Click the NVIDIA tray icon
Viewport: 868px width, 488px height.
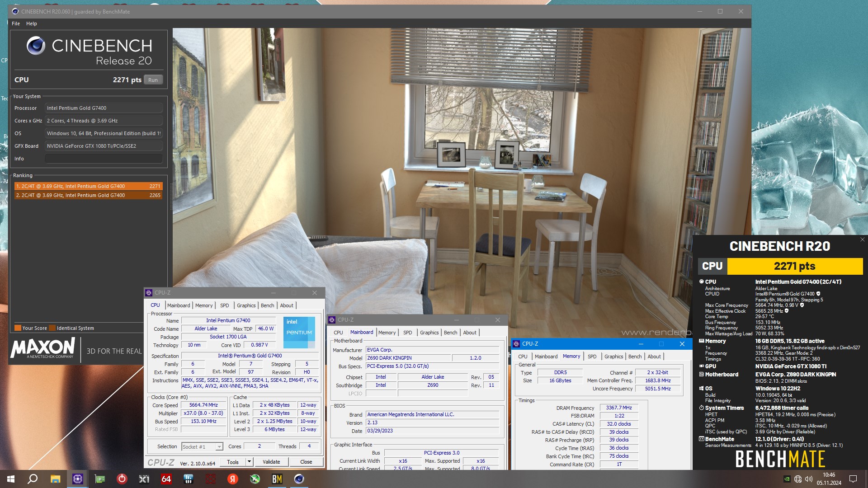coord(787,479)
